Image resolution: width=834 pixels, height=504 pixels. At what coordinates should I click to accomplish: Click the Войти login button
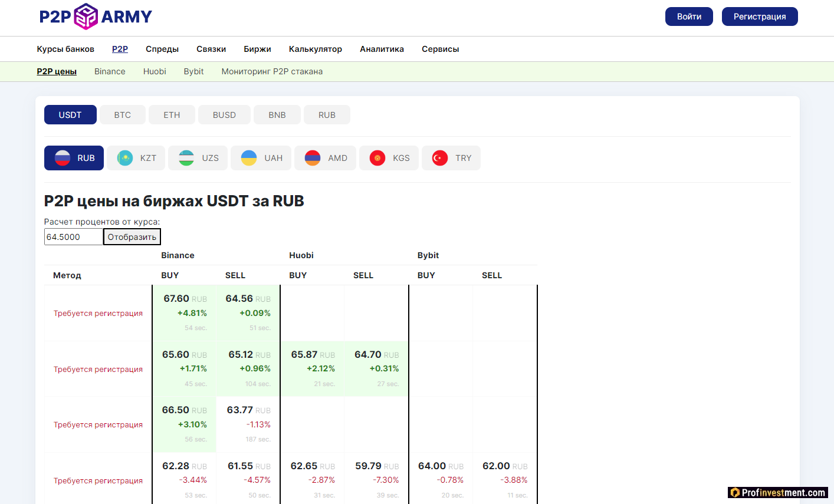pyautogui.click(x=689, y=17)
